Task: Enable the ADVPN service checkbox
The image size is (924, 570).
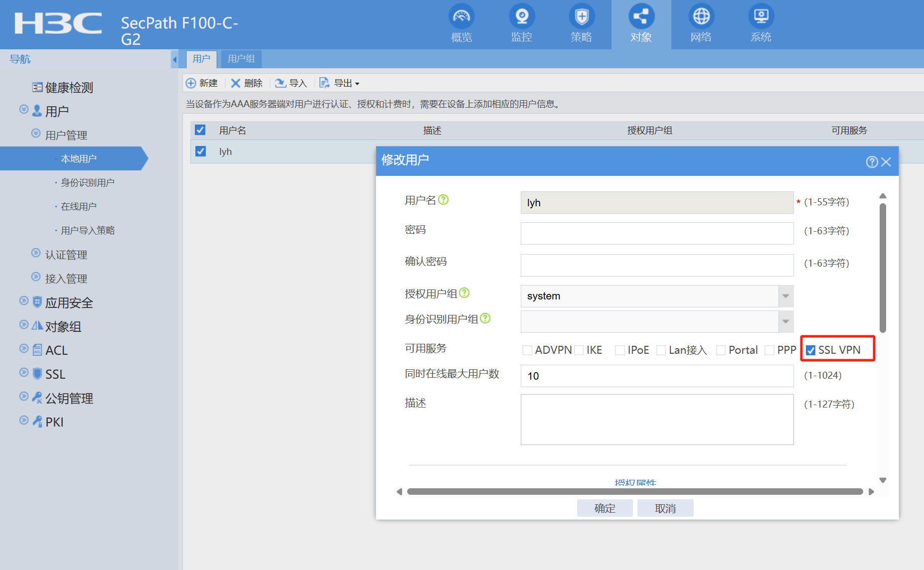Action: click(x=527, y=350)
